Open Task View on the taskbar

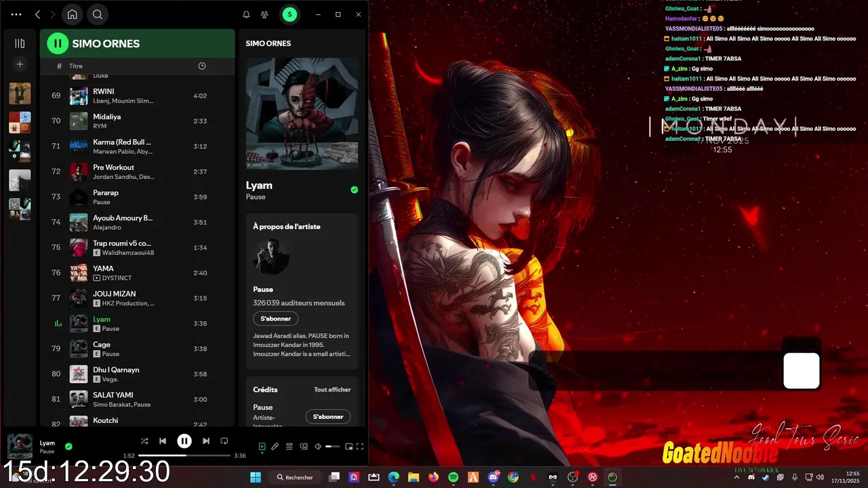pyautogui.click(x=334, y=477)
